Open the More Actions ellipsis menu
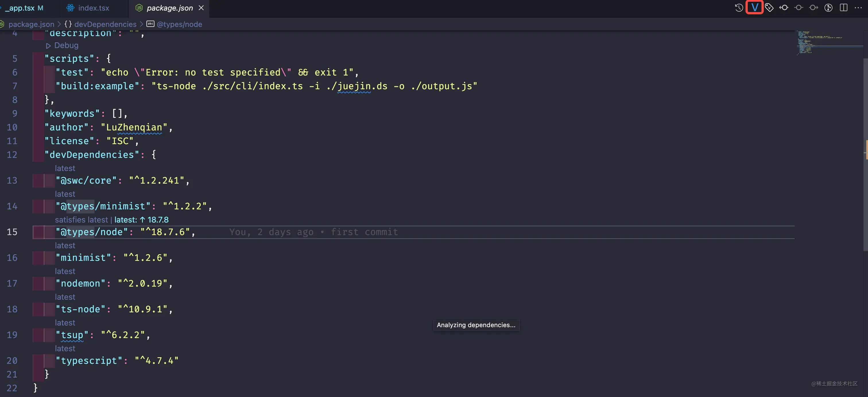The width and height of the screenshot is (868, 397). [858, 7]
